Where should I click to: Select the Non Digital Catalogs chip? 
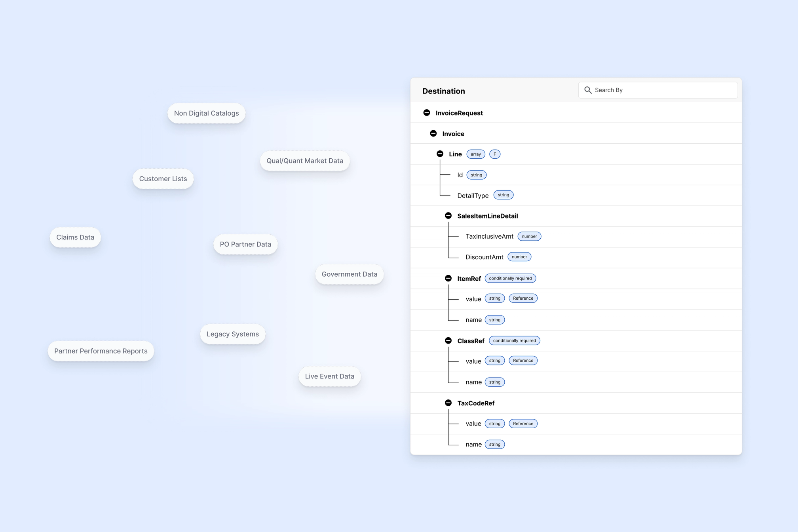206,113
